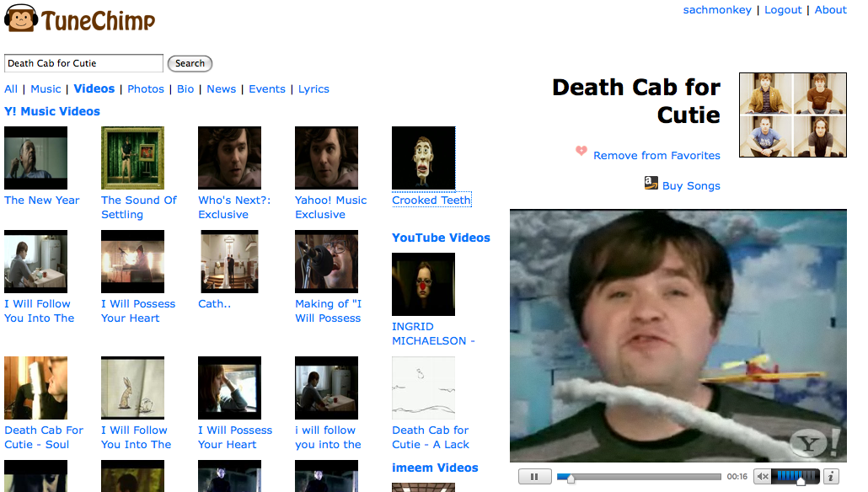Open the Events tab
Viewport: 868px width, 492px height.
click(x=267, y=89)
